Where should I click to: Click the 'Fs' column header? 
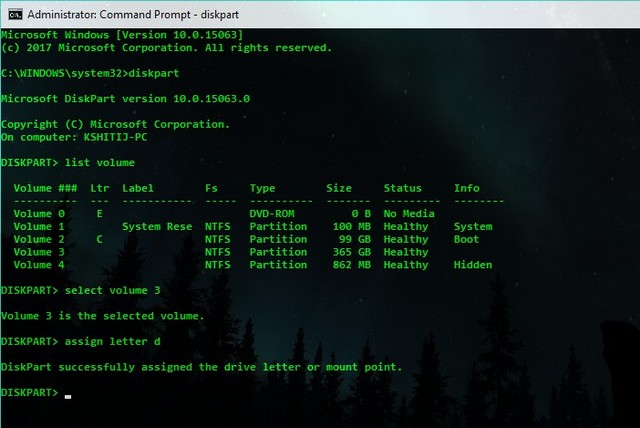(211, 188)
